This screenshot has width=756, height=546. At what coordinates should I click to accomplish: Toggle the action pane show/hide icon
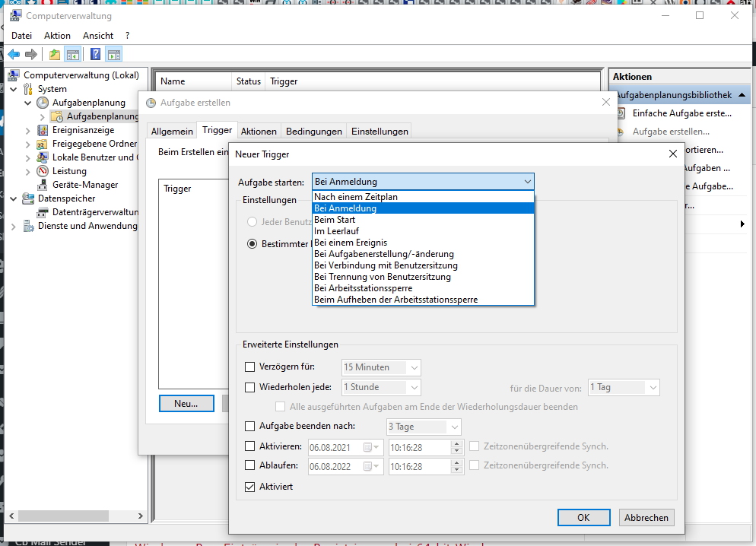tap(114, 54)
